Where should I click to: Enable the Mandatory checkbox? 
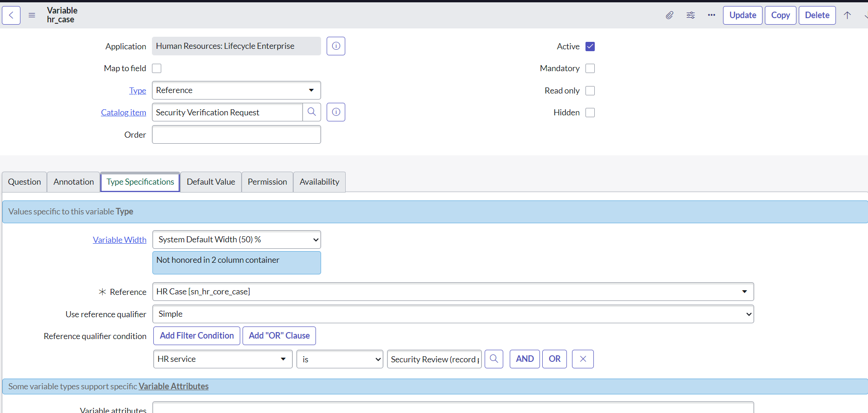click(590, 68)
